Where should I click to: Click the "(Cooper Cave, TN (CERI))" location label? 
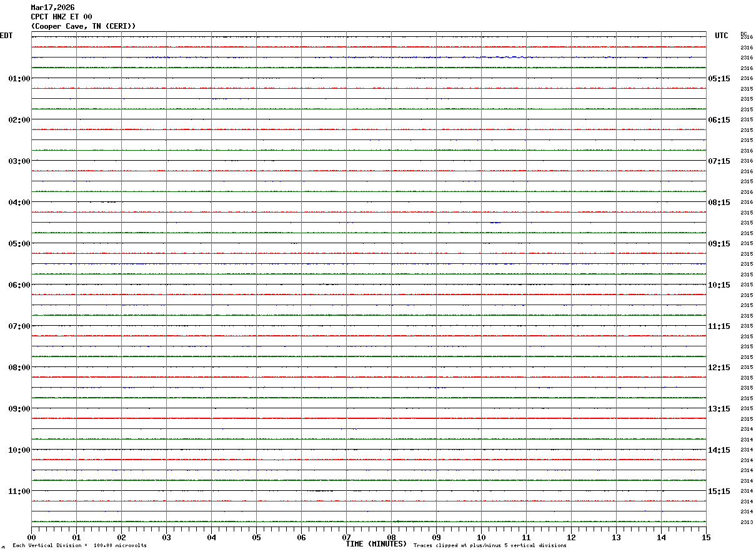point(84,26)
